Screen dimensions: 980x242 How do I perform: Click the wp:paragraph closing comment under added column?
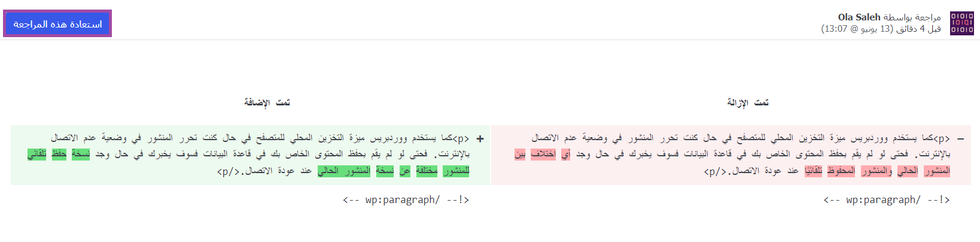406,200
